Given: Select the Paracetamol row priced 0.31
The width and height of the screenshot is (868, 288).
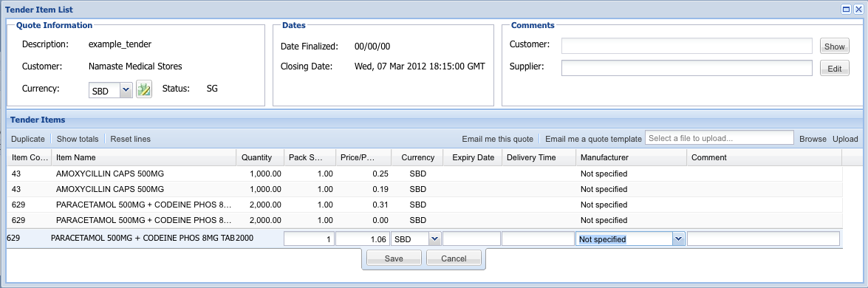Looking at the screenshot, I should click(x=425, y=205).
